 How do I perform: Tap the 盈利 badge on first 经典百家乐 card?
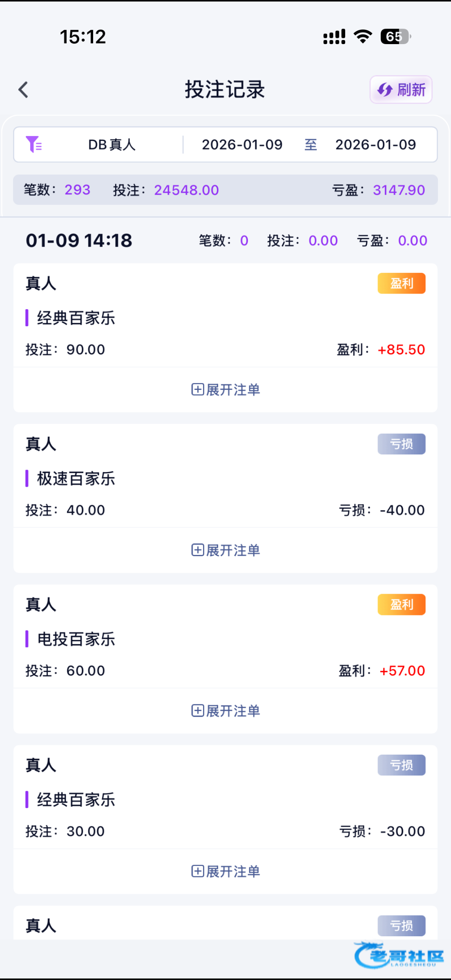(x=401, y=283)
